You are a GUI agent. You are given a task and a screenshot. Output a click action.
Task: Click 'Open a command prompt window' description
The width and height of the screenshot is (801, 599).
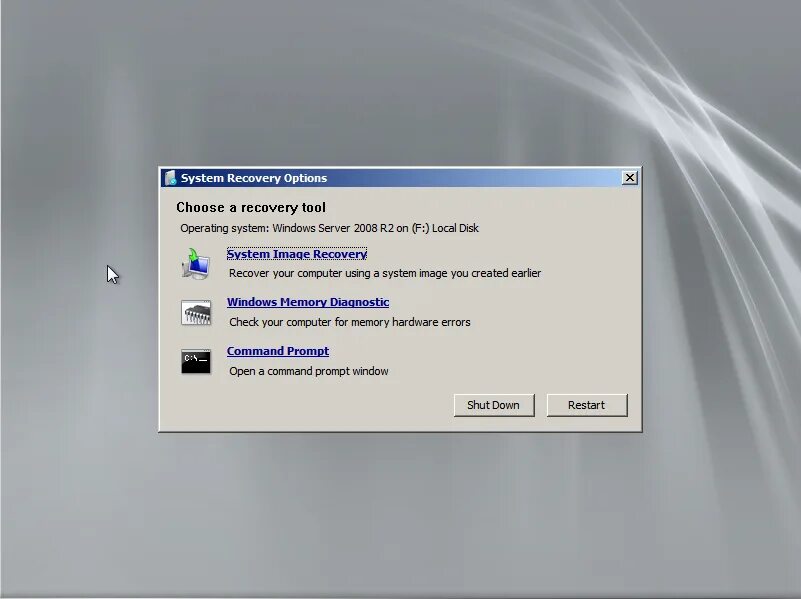309,371
